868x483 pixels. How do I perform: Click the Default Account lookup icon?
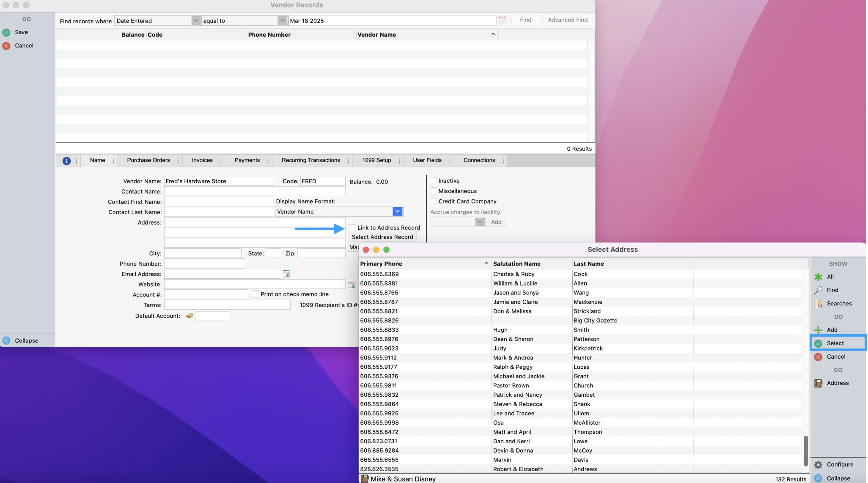(190, 316)
